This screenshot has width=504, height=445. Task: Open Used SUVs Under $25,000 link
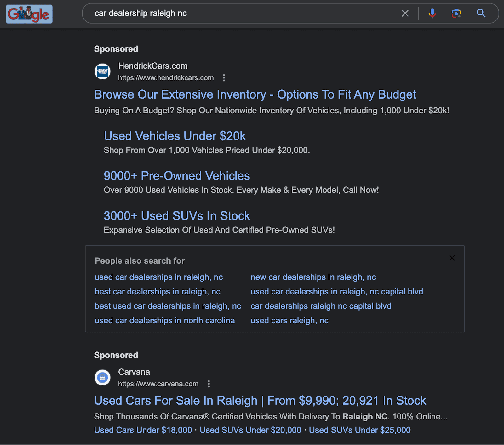point(359,430)
